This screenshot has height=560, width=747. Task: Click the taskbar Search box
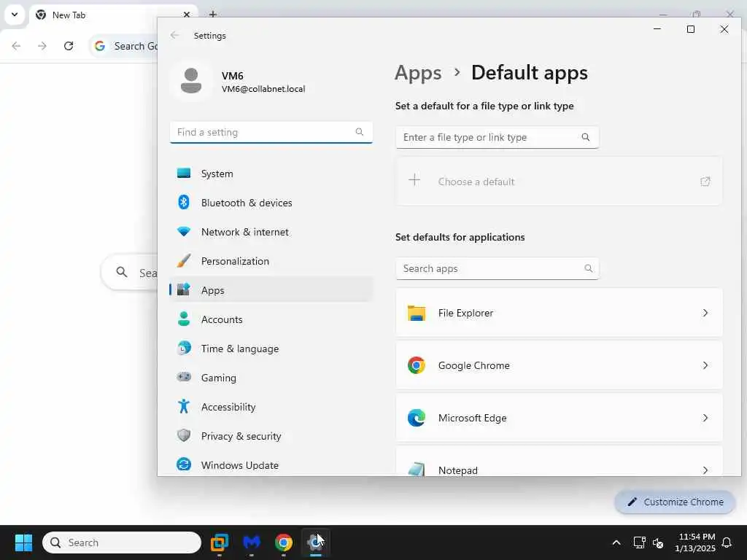122,542
